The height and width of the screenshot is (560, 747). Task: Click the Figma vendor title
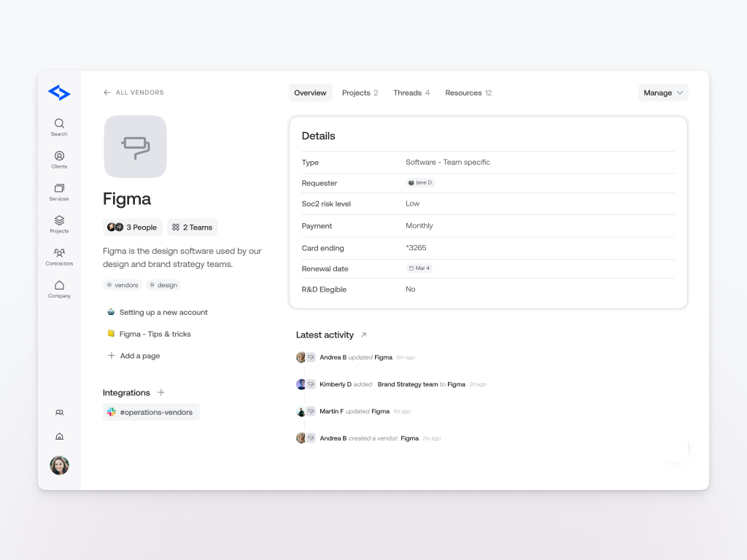coord(127,198)
